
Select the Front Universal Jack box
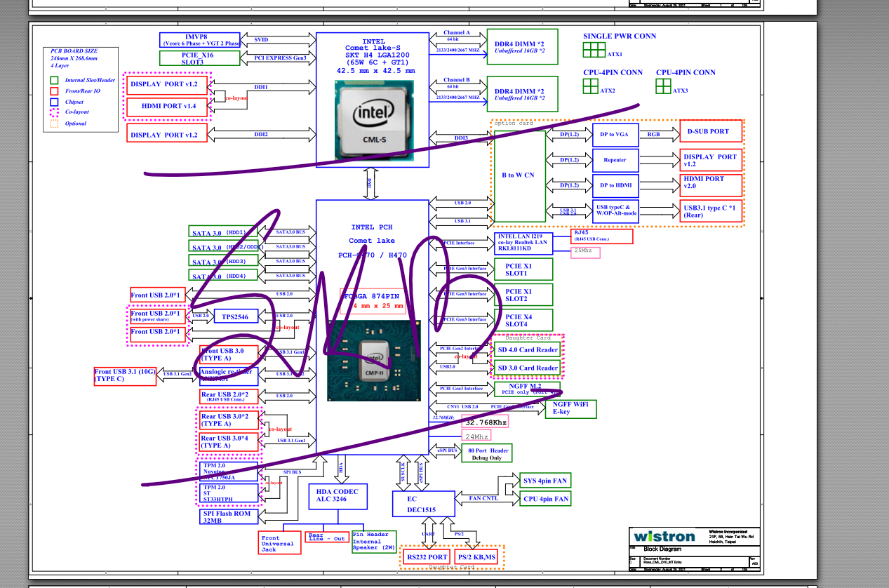(x=280, y=543)
